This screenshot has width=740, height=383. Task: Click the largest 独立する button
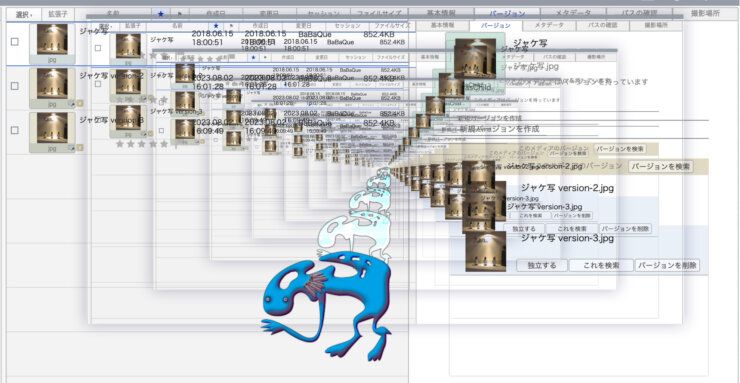coord(541,265)
